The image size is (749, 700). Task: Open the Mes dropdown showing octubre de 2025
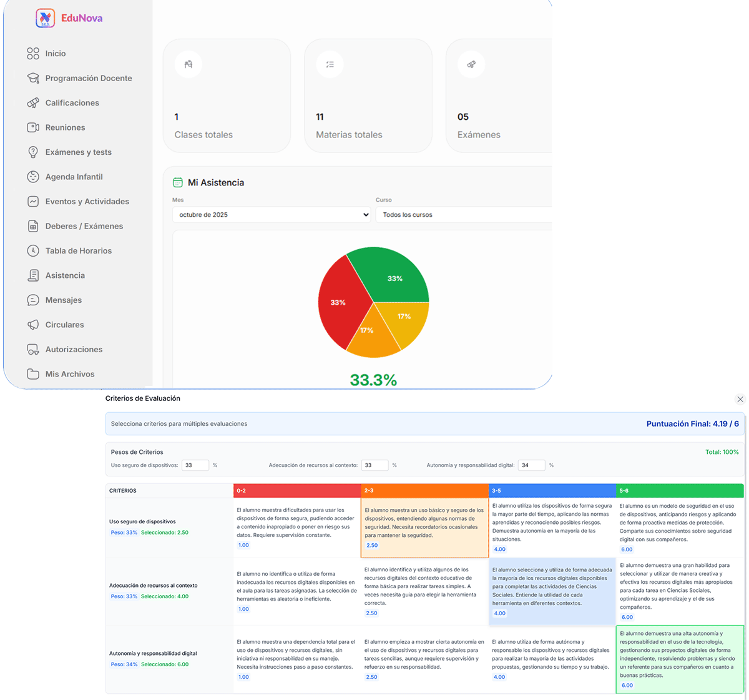tap(272, 214)
